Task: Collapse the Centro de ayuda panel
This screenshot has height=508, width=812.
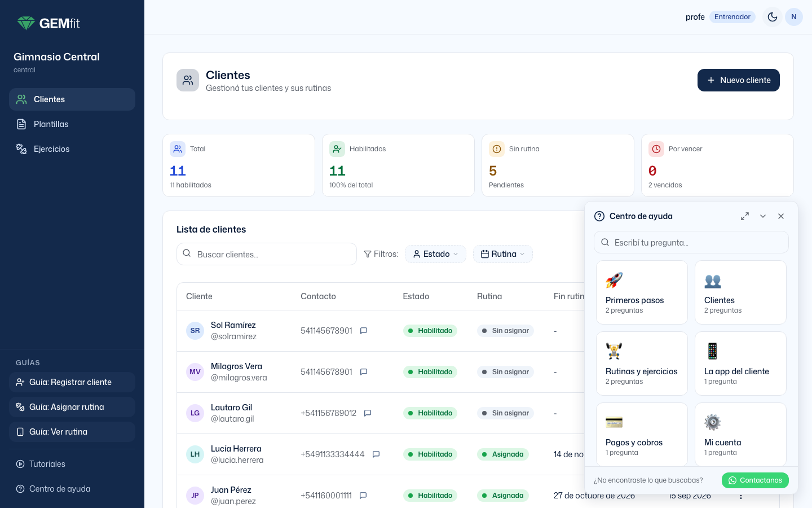Action: coord(763,216)
